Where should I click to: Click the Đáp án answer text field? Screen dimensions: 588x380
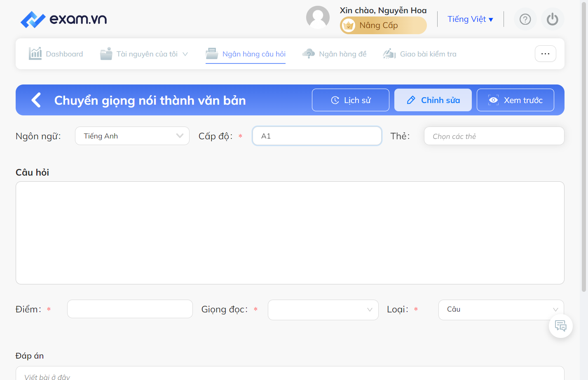[x=290, y=373]
